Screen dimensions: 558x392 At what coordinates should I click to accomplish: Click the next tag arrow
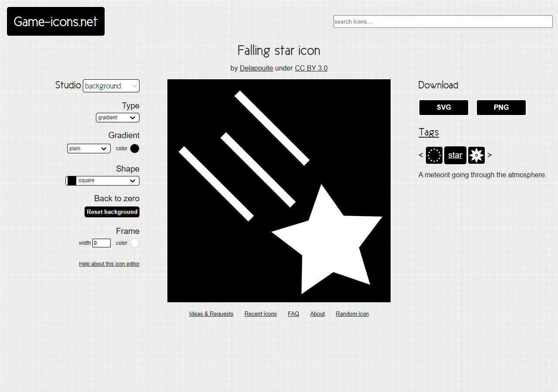(x=490, y=155)
